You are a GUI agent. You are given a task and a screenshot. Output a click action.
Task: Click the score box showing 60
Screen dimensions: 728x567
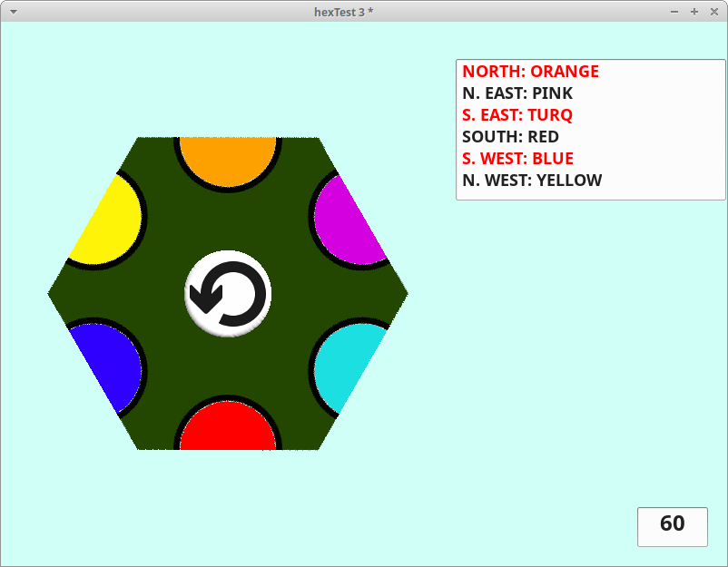pos(672,526)
